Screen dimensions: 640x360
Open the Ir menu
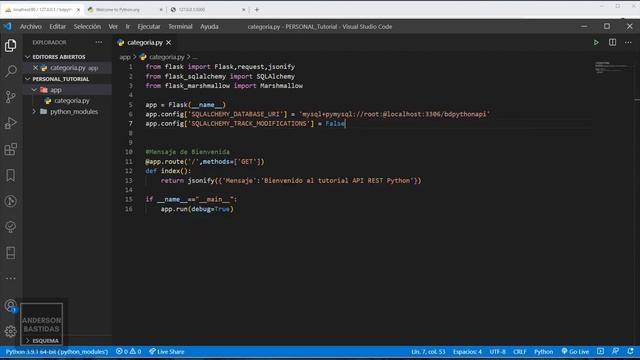pos(128,27)
